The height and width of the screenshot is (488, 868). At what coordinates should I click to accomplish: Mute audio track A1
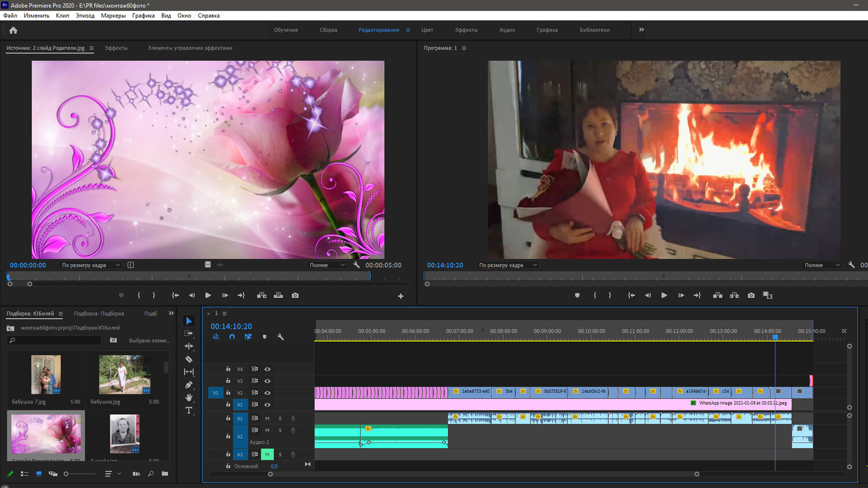(x=267, y=418)
